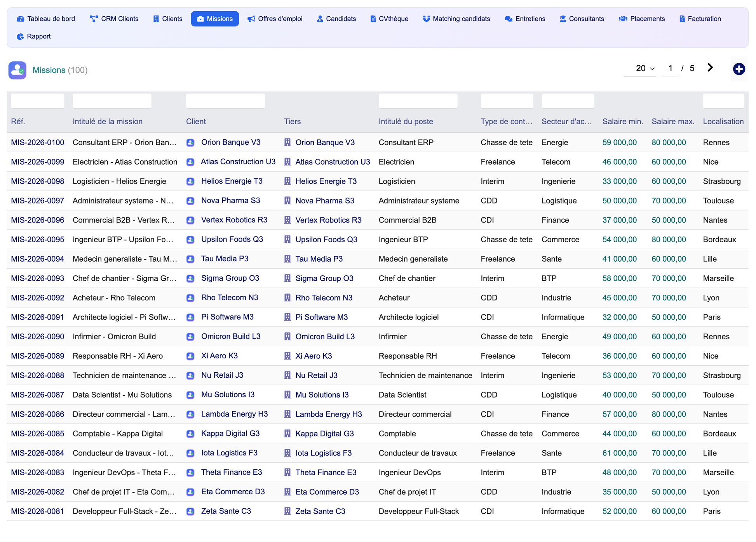Click cell 'Medecin generaliste' poste

click(413, 259)
